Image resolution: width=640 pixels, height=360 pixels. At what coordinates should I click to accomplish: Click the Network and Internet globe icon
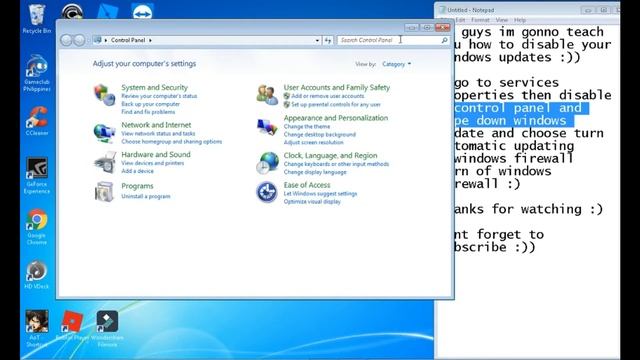pyautogui.click(x=104, y=133)
